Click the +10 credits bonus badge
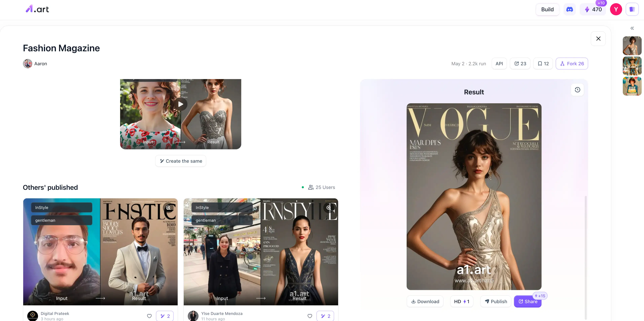 [x=601, y=3]
